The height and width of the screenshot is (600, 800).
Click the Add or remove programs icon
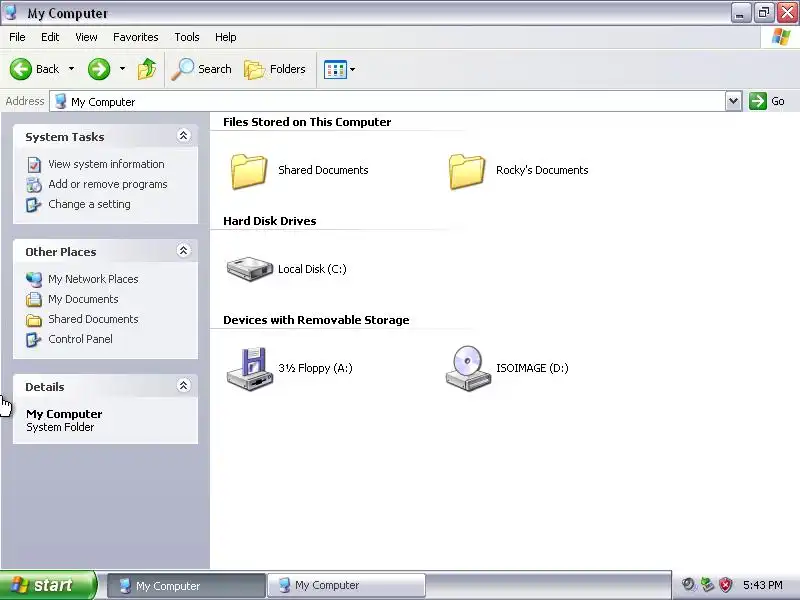34,185
